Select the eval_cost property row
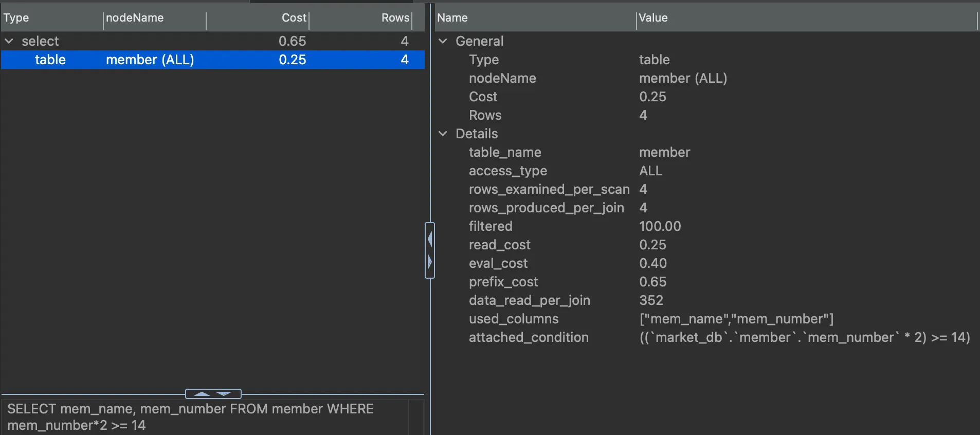Image resolution: width=980 pixels, height=435 pixels. pyautogui.click(x=707, y=263)
